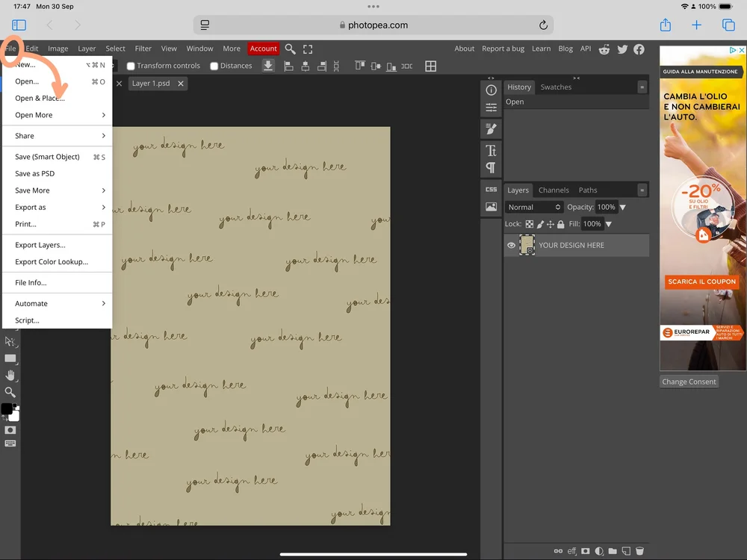Click the red Account button
Image resolution: width=747 pixels, height=560 pixels.
(x=263, y=49)
